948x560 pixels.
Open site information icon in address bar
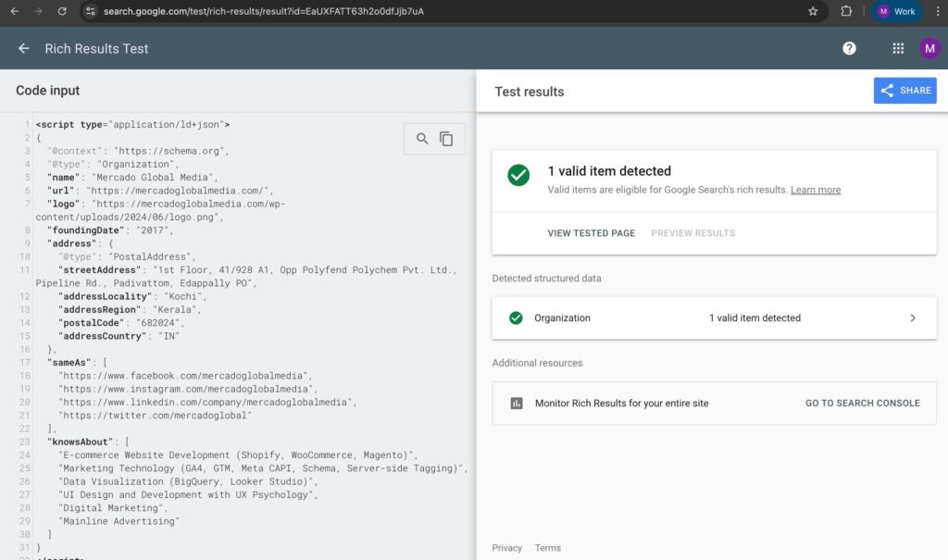[90, 11]
